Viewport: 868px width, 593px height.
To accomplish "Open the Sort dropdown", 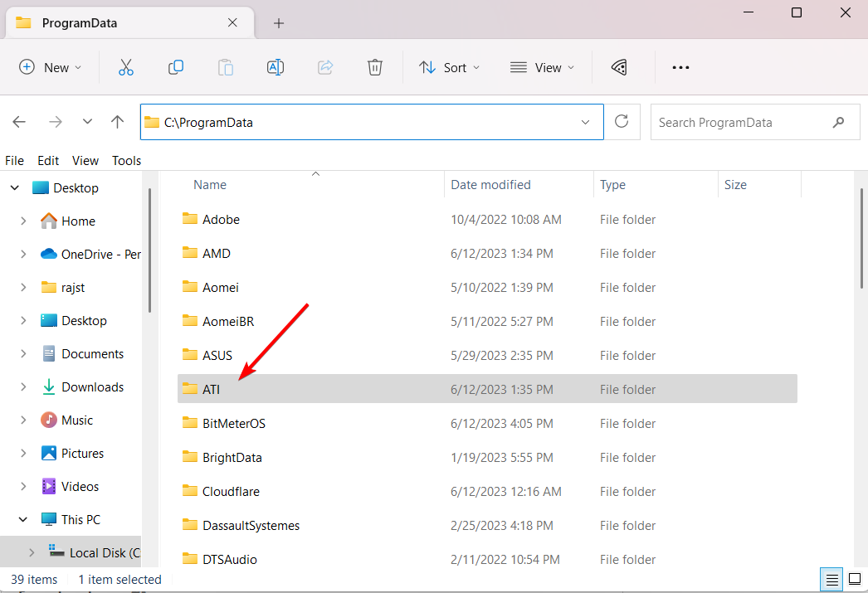I will 449,67.
